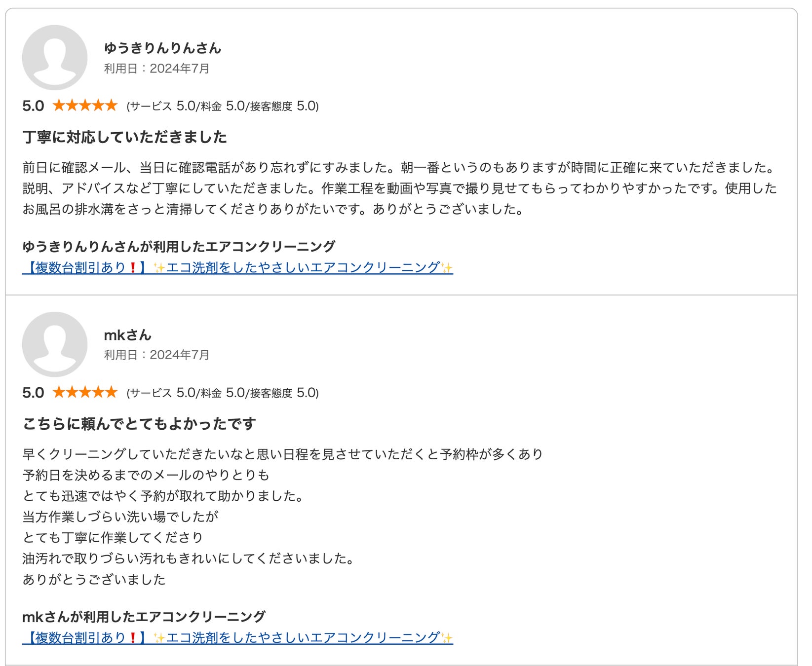Click the overall 5.0 score in mkさん's review
Image resolution: width=812 pixels, height=666 pixels.
(x=33, y=393)
